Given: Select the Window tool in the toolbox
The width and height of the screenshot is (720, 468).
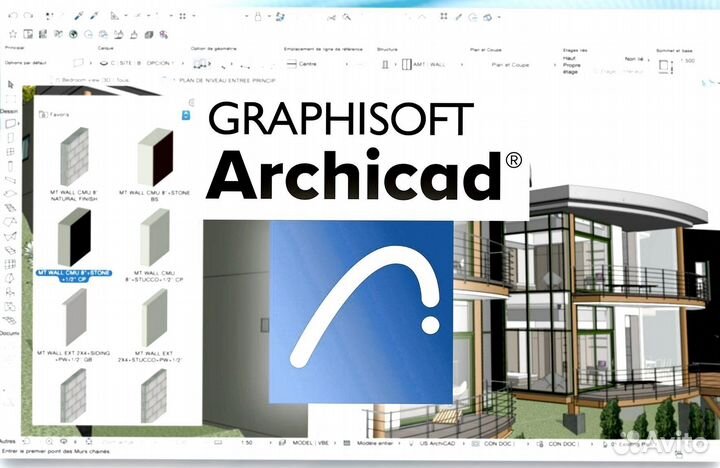Looking at the screenshot, I should pos(11,152).
